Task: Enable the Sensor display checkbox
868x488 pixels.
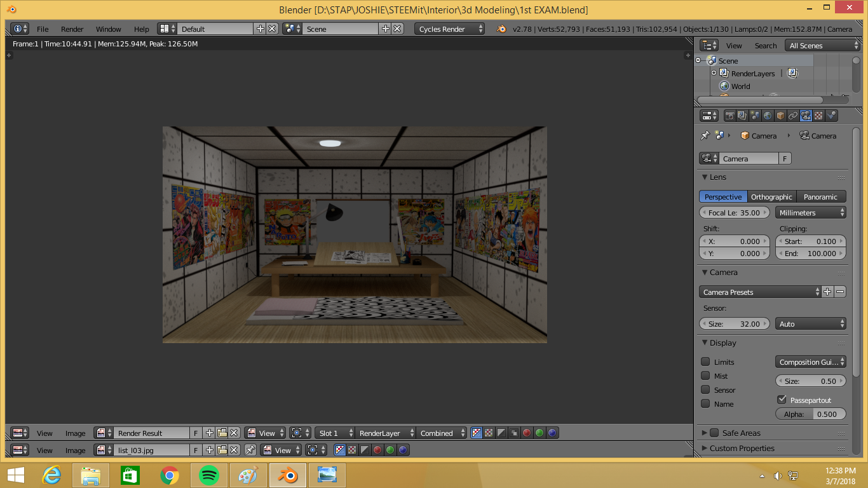Action: pos(705,390)
